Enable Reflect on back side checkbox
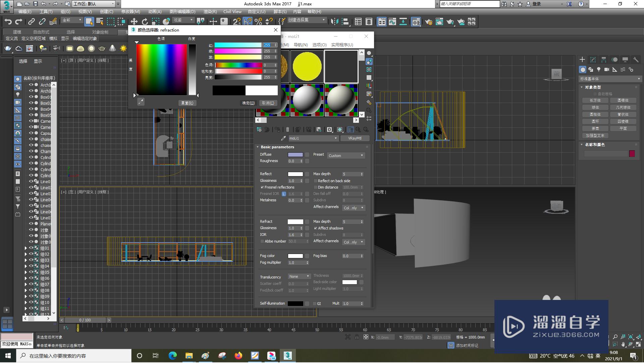644x363 pixels. click(x=315, y=180)
